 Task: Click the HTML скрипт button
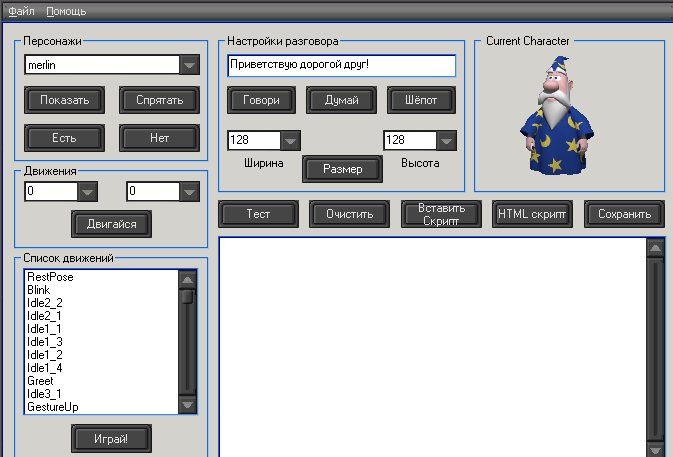pyautogui.click(x=531, y=214)
